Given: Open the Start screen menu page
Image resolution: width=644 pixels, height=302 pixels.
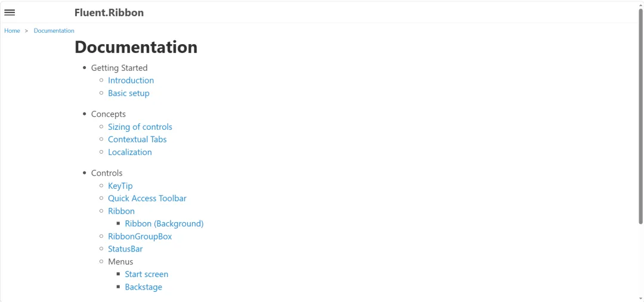Looking at the screenshot, I should click(147, 274).
